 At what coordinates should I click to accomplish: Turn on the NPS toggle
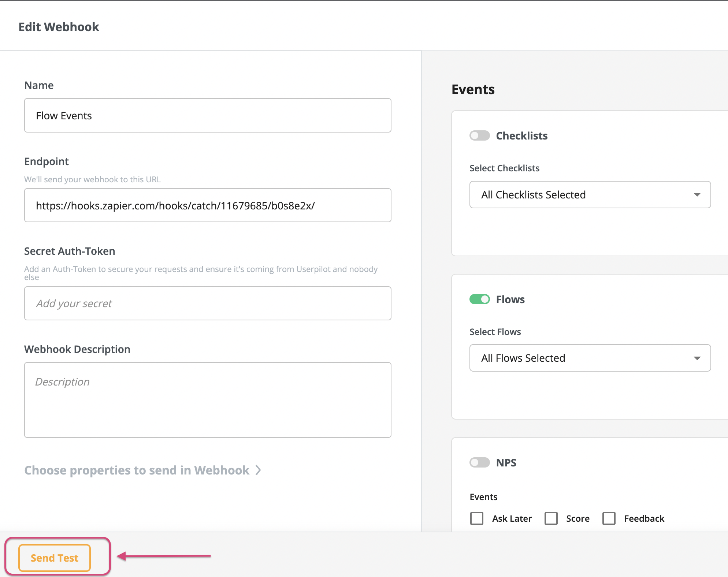[x=479, y=463]
